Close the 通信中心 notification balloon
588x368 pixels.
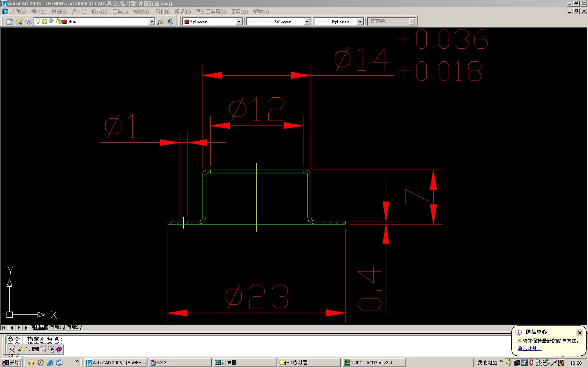pyautogui.click(x=579, y=333)
